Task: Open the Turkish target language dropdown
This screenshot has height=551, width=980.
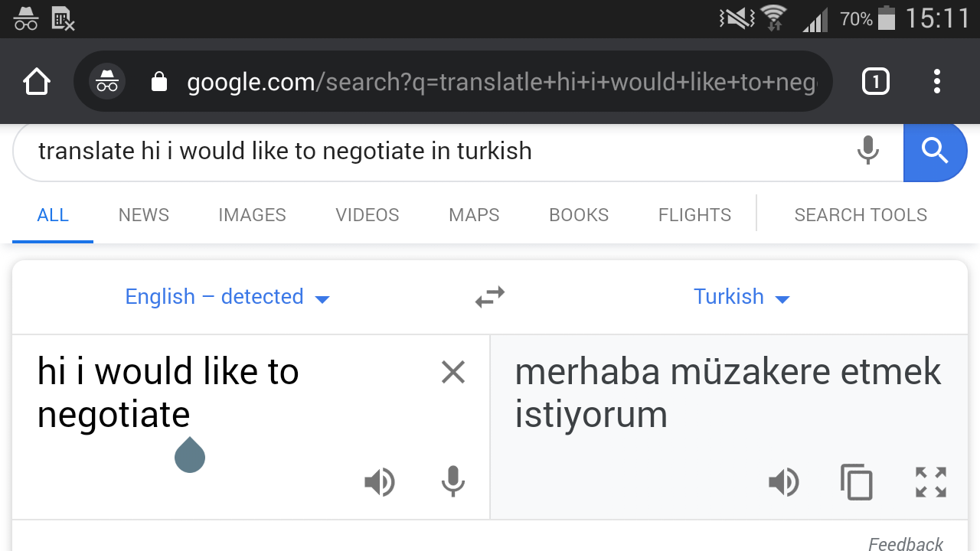Action: [x=741, y=297]
